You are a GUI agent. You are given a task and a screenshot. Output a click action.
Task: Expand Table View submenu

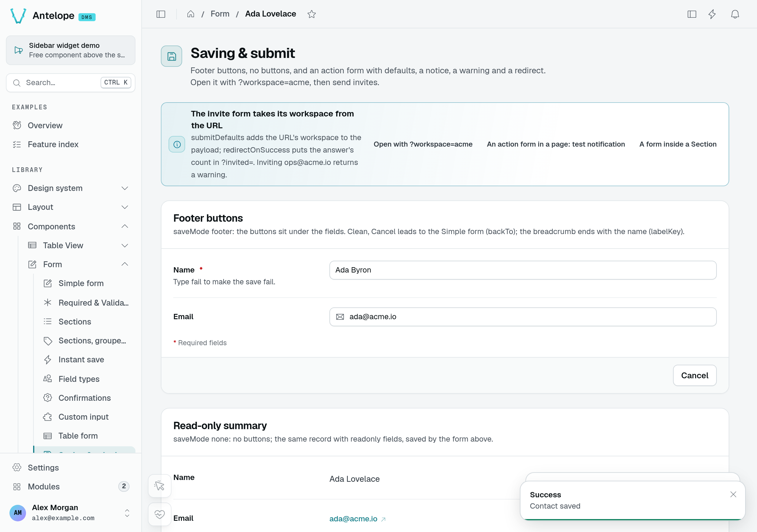pyautogui.click(x=78, y=246)
